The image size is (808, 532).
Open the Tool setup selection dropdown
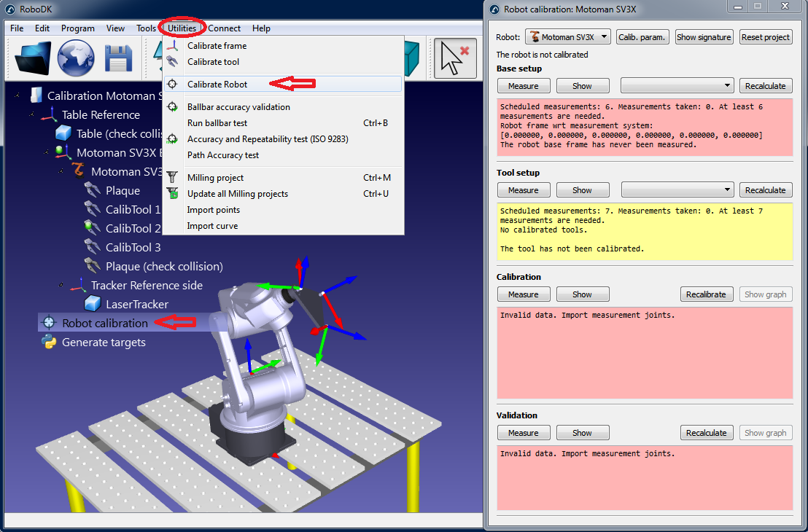[676, 189]
